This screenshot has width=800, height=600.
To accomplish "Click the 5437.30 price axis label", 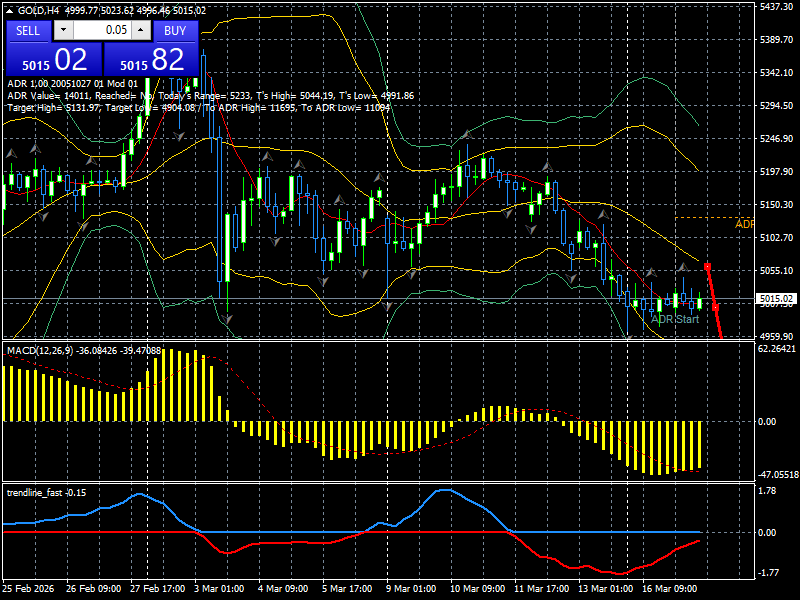I will pyautogui.click(x=777, y=6).
